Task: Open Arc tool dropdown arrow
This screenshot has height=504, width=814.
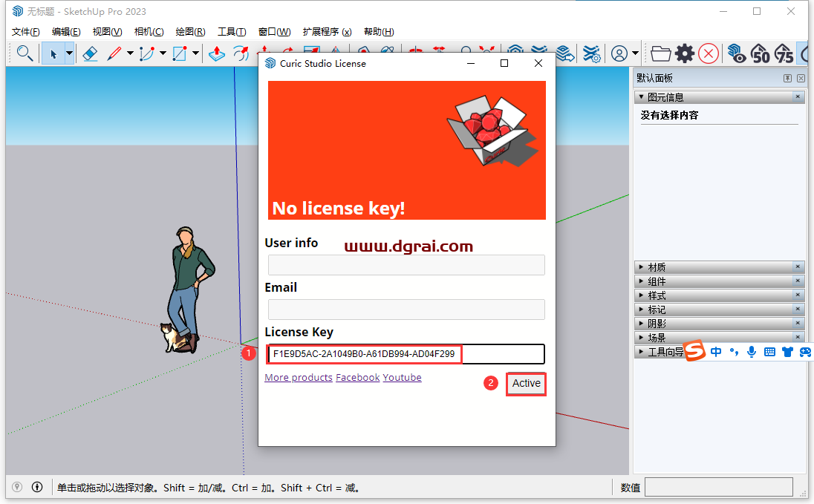Action: 163,53
